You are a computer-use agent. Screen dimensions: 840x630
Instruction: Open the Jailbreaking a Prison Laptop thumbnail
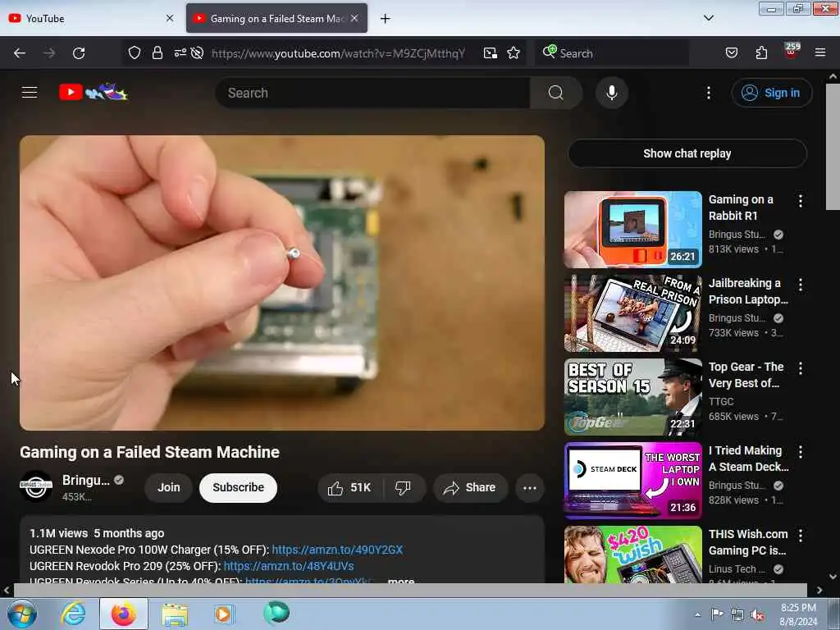pyautogui.click(x=632, y=313)
